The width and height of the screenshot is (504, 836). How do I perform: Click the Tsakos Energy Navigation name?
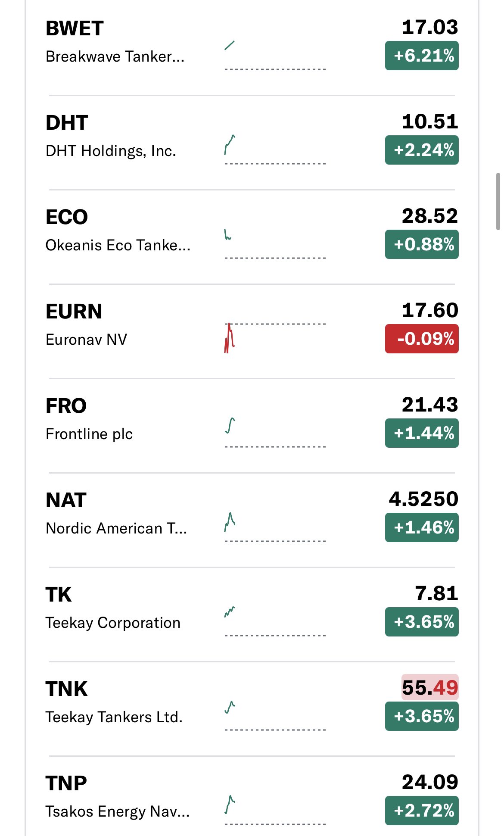click(117, 811)
